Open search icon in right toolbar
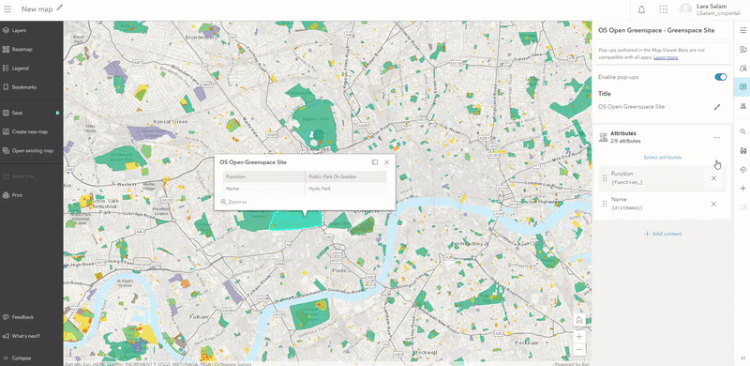Viewport: 750px width, 366px height. pos(743,132)
